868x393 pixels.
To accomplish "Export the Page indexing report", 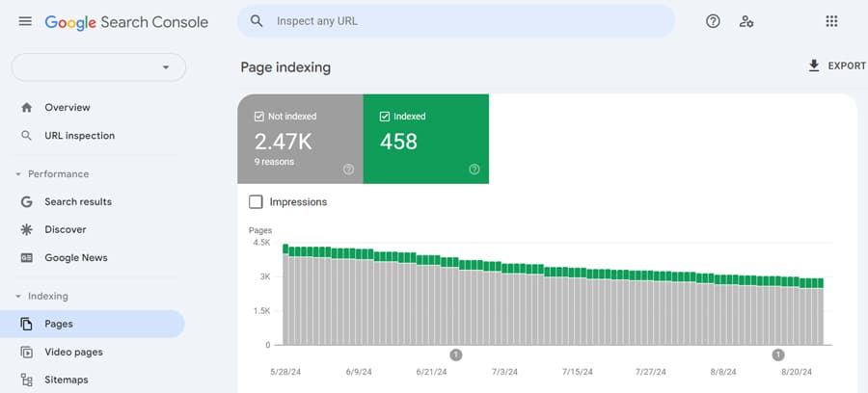I will (x=836, y=65).
